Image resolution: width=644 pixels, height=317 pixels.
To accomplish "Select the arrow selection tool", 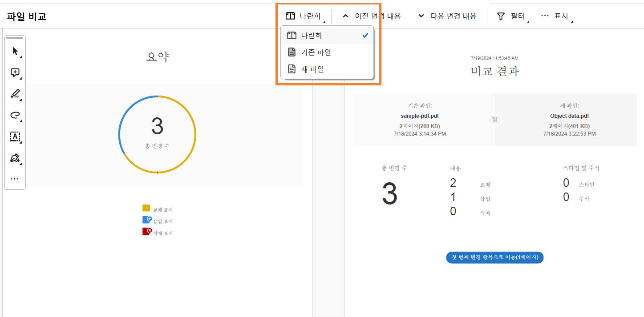I will coord(15,51).
